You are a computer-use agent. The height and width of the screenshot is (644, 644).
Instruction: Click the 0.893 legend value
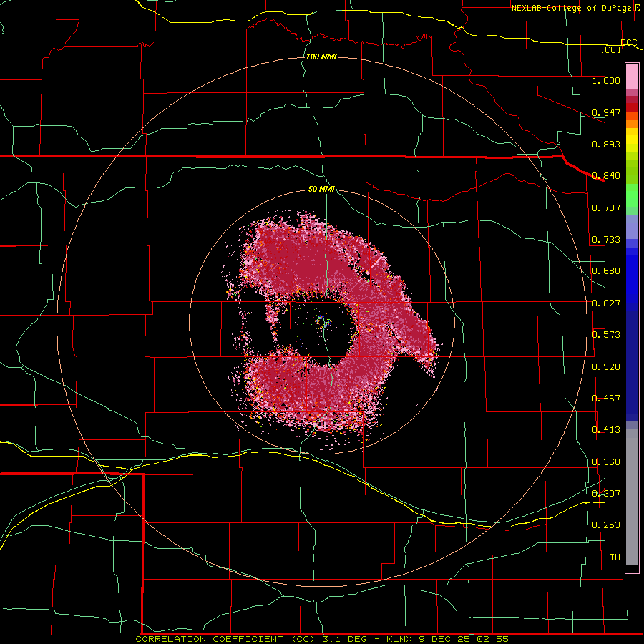pos(606,144)
